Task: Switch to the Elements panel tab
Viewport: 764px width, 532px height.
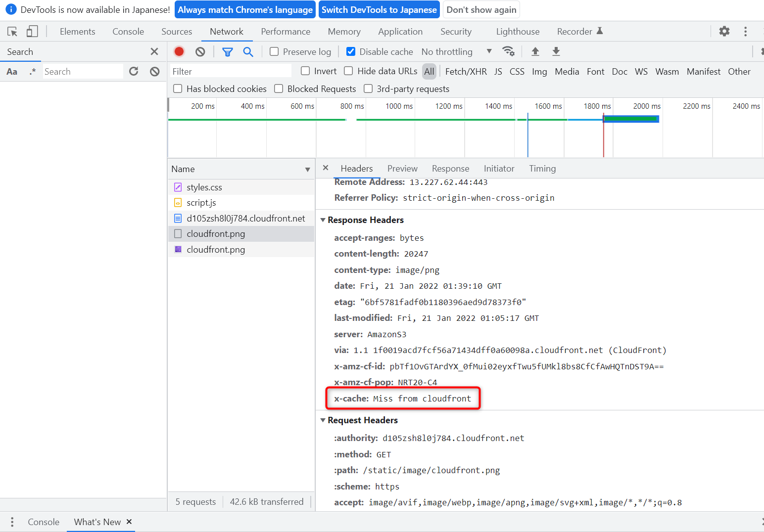Action: coord(78,32)
